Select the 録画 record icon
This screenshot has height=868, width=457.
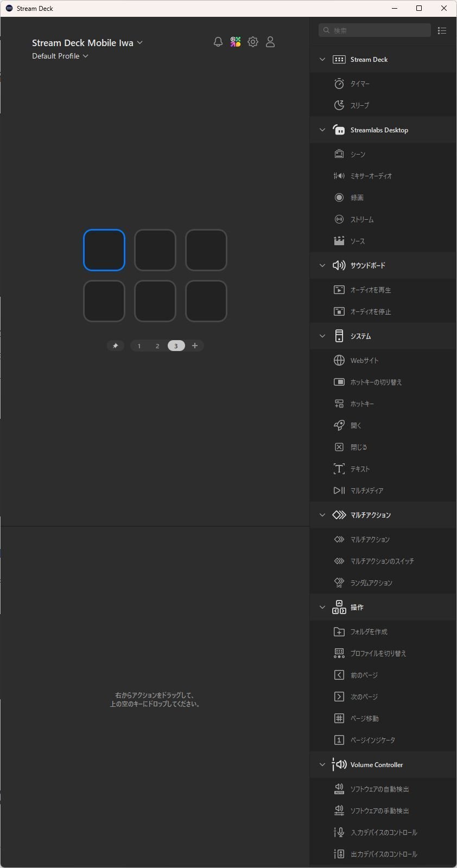coord(339,197)
